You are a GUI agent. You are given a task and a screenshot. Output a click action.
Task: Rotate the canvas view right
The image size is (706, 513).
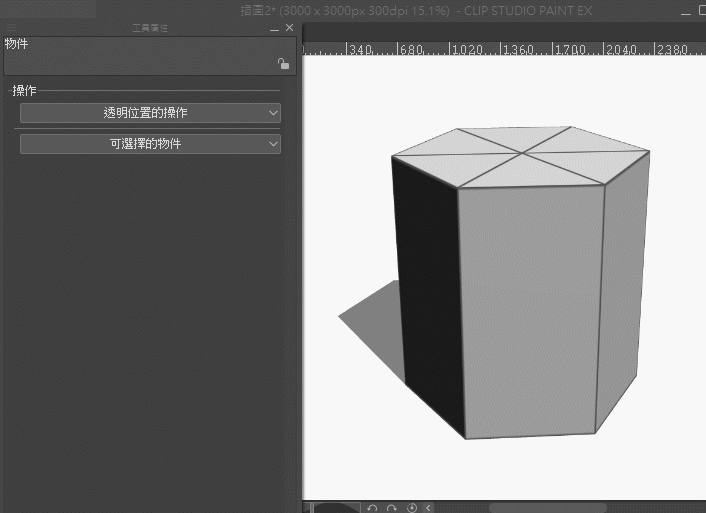[x=392, y=508]
